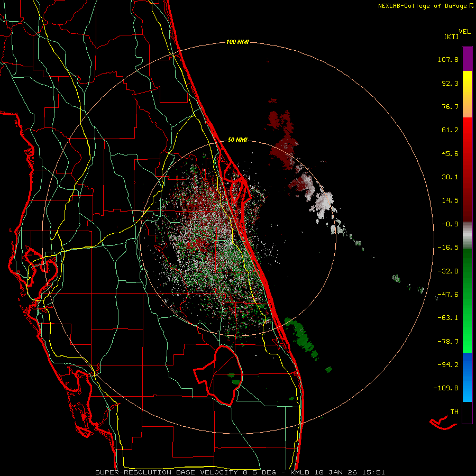Select the 45.6 scale value

pos(450,153)
